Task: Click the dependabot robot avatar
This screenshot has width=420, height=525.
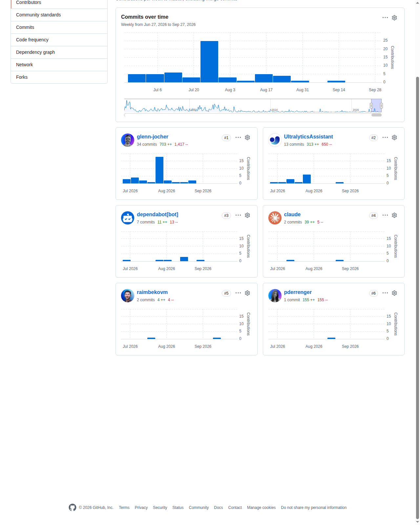Action: click(128, 218)
